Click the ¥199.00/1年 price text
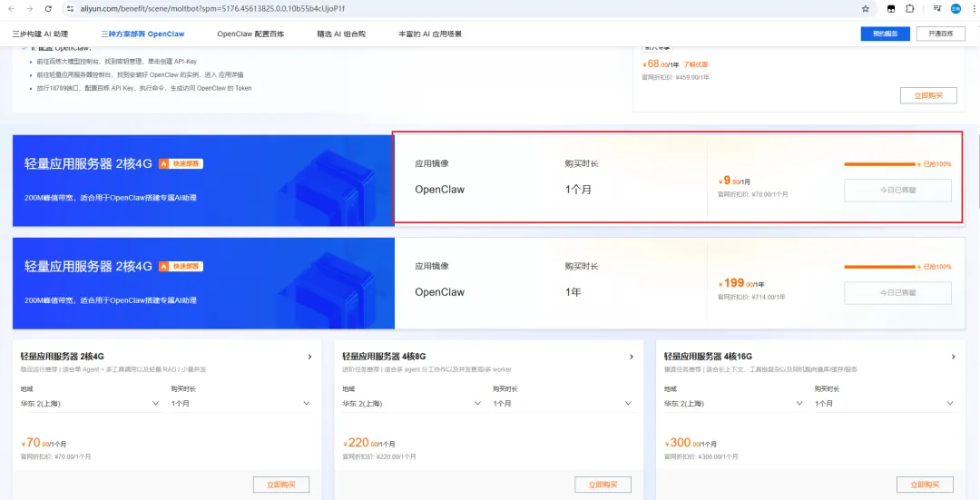980x500 pixels. click(741, 283)
